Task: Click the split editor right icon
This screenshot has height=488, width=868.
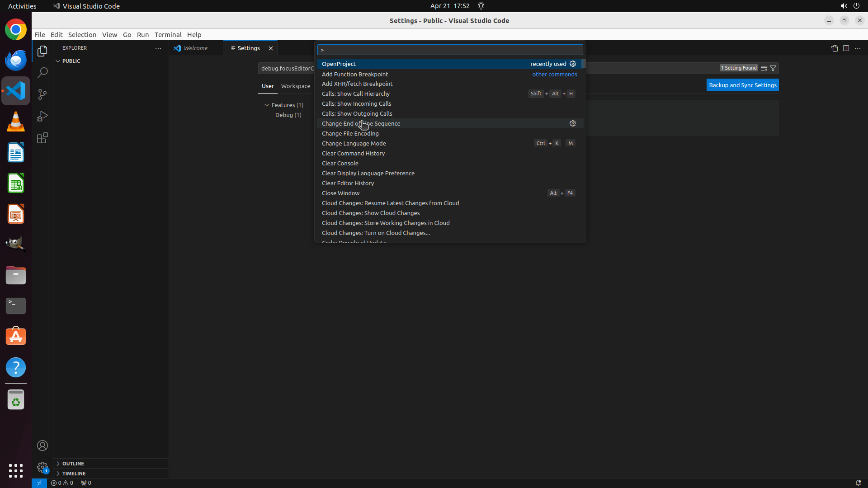Action: tap(846, 48)
